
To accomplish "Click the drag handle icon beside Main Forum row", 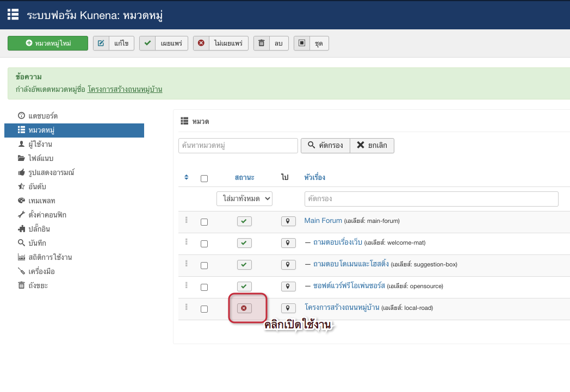I will (x=187, y=220).
